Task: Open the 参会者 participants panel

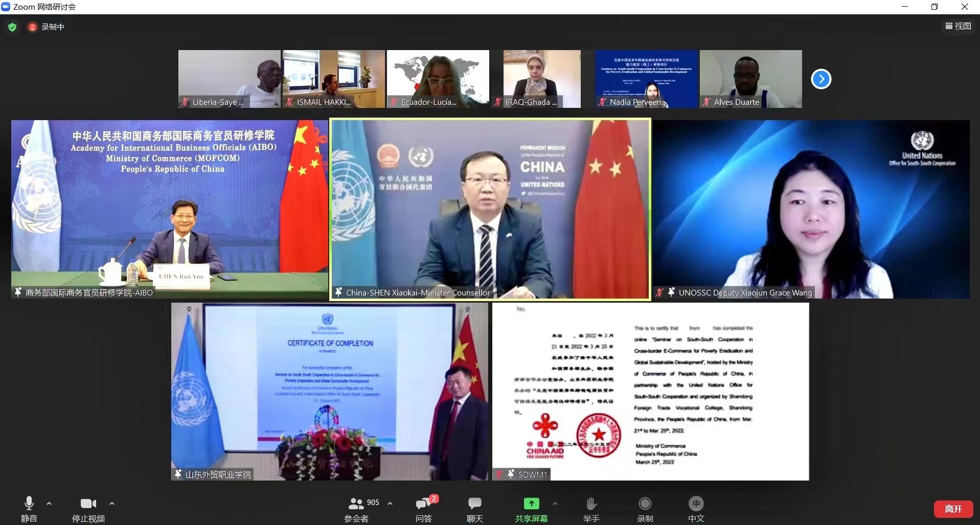Action: (x=356, y=510)
